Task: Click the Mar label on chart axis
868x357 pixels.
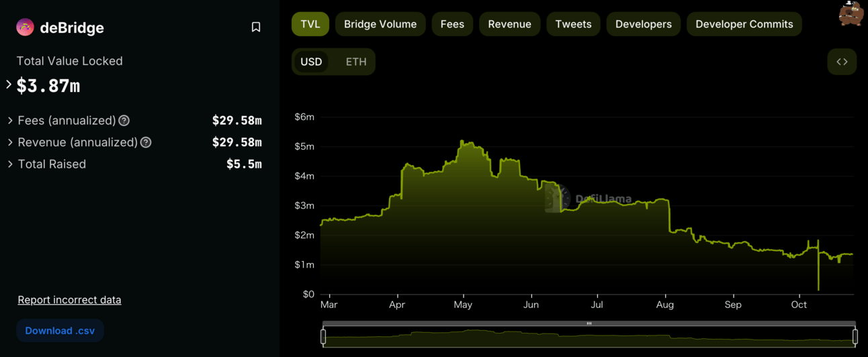Action: (x=329, y=305)
